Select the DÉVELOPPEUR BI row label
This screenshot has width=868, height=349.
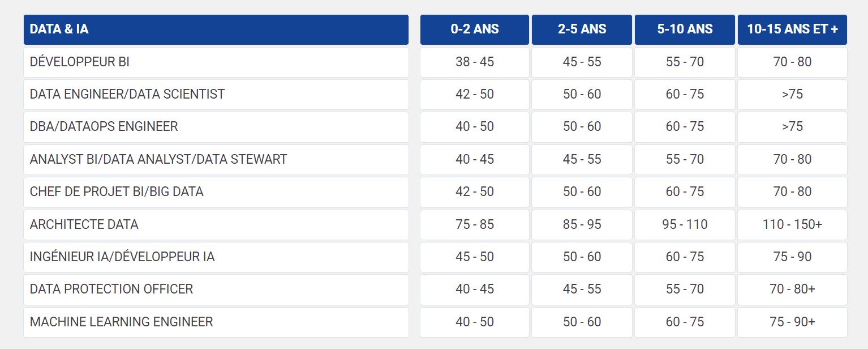coord(216,62)
